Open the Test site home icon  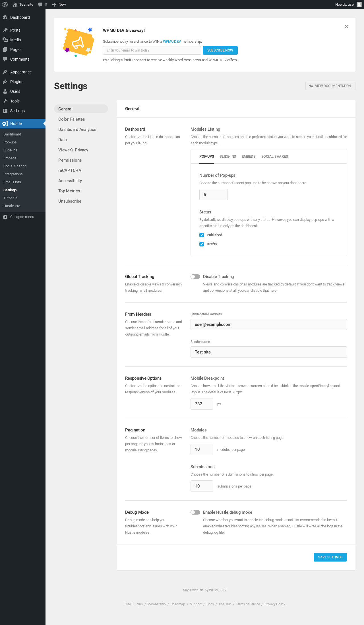click(15, 5)
